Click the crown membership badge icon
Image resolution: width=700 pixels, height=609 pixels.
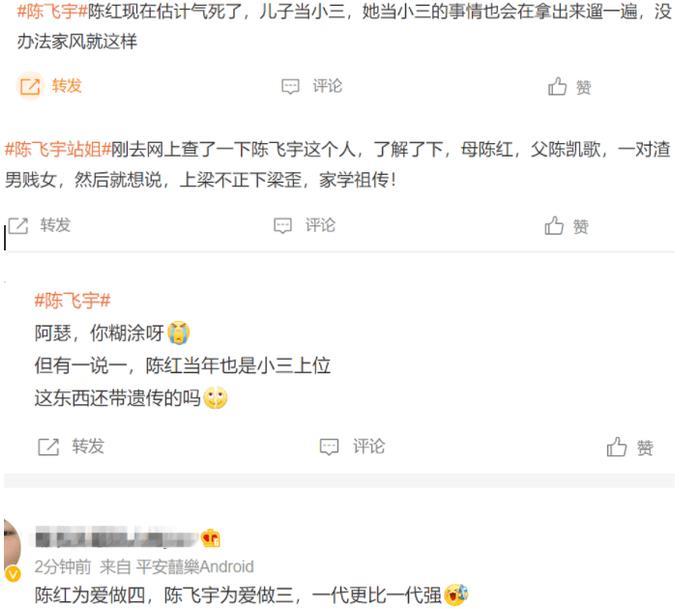coord(210,538)
